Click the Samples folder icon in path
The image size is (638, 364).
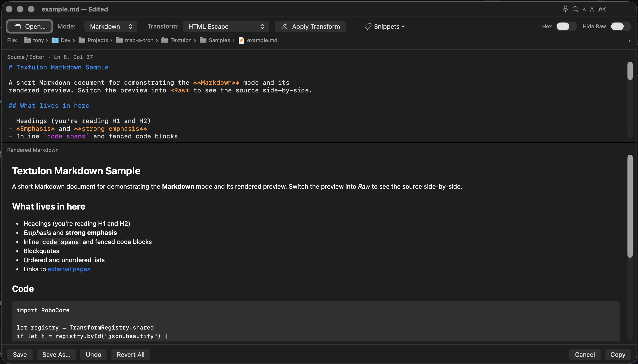203,40
